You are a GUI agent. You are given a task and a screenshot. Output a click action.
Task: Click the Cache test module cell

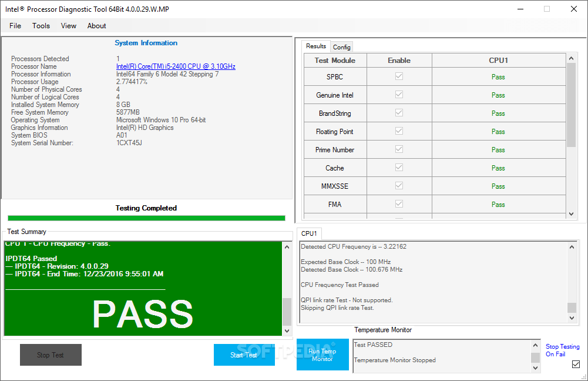point(335,168)
